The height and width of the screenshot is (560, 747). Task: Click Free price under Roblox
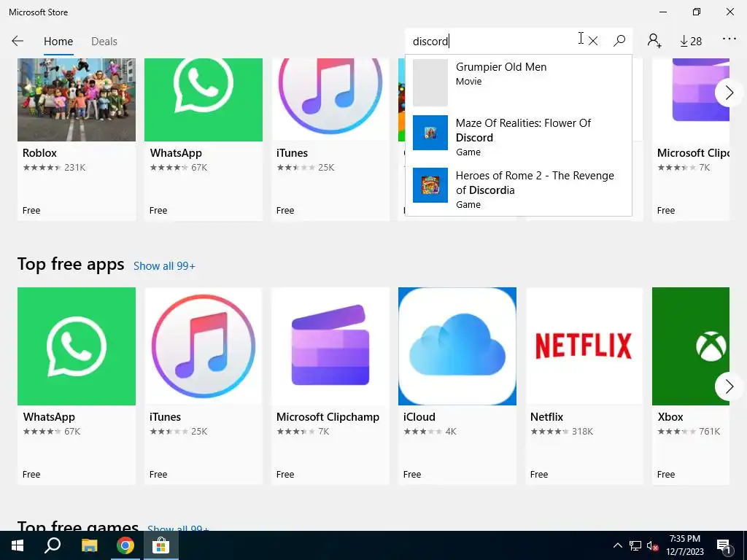[31, 211]
